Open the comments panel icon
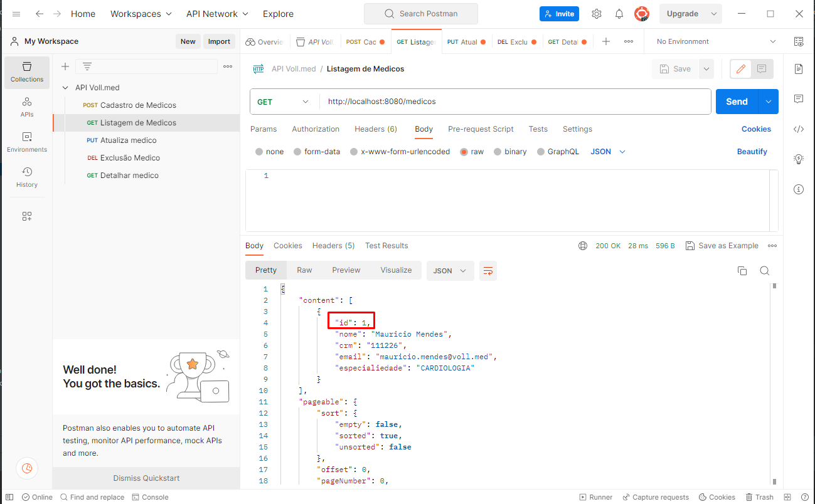The image size is (815, 504). [799, 99]
